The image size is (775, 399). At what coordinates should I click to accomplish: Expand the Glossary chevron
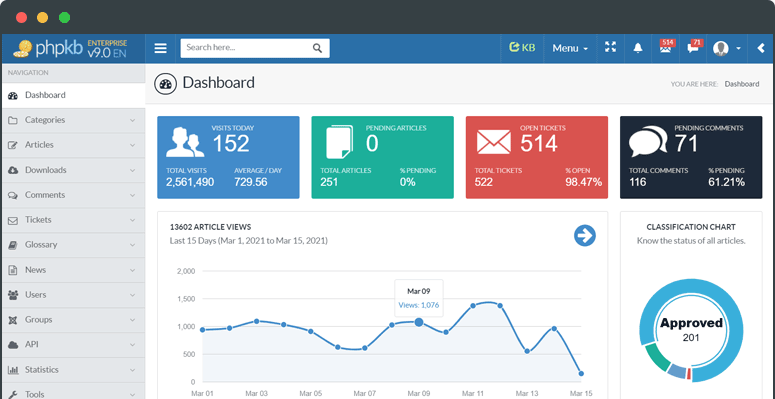click(132, 245)
